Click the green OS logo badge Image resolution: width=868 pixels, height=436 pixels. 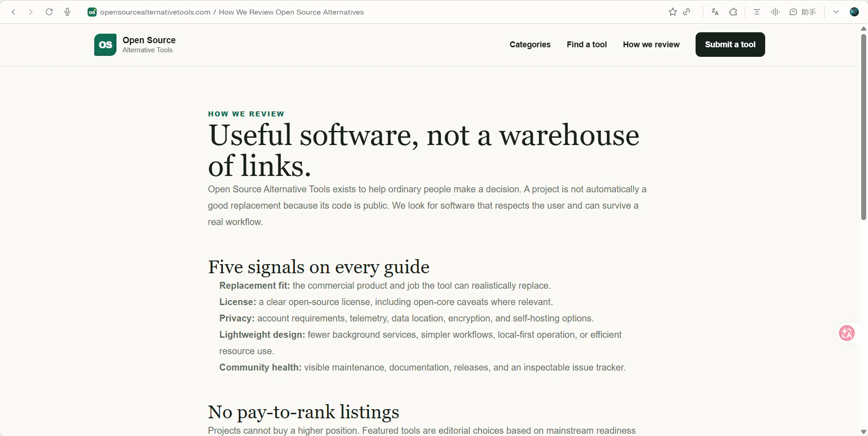click(105, 45)
